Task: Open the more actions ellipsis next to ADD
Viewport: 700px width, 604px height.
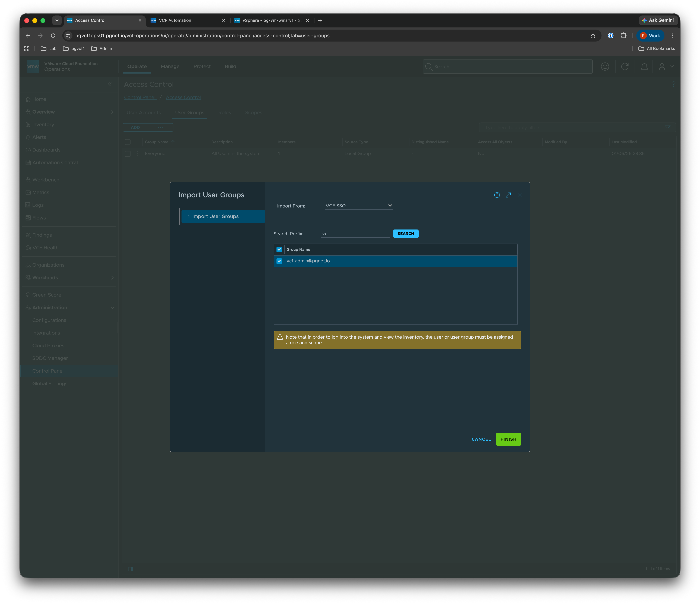Action: 160,127
